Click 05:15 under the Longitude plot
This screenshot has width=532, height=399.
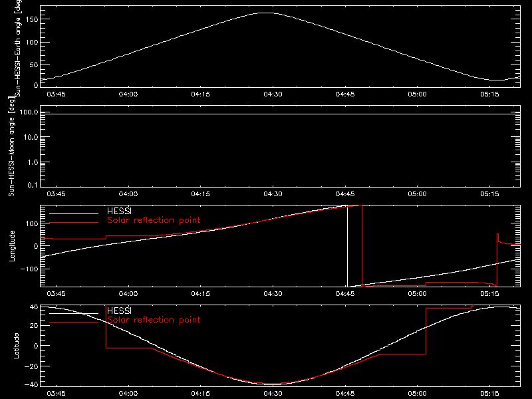tap(489, 293)
